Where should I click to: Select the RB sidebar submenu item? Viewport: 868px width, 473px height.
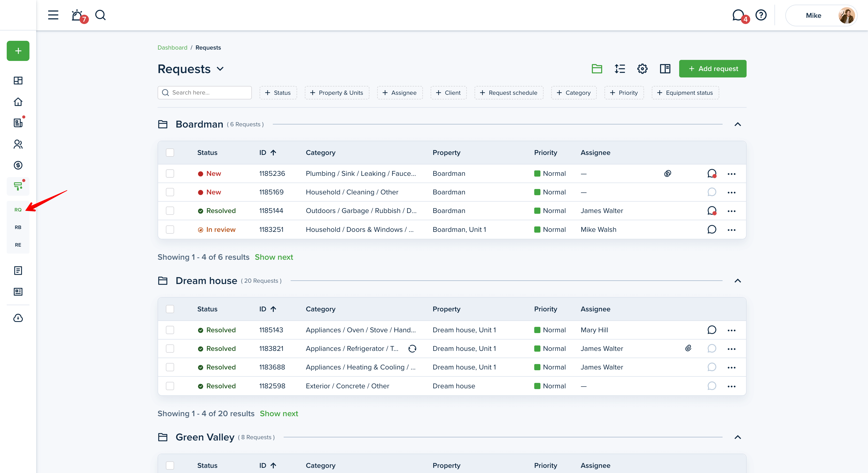[x=18, y=227]
